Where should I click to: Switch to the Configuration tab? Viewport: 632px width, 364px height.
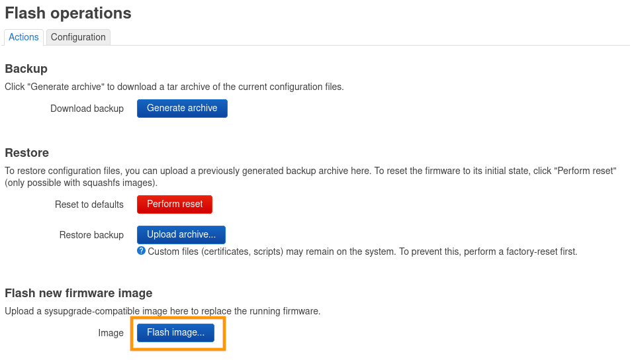(x=78, y=37)
